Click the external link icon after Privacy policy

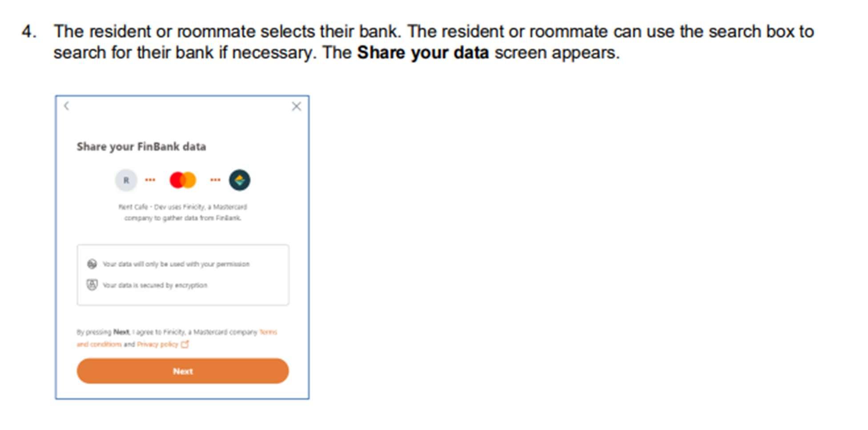click(x=185, y=344)
